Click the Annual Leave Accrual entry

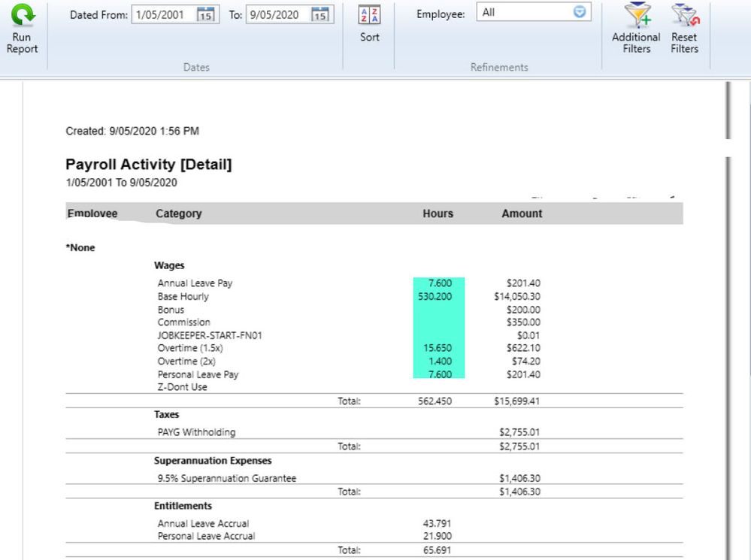tap(203, 523)
